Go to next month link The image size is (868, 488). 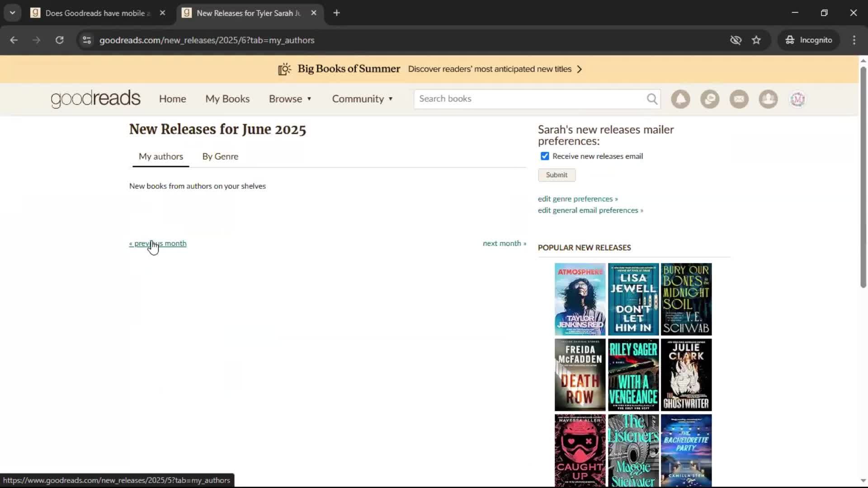505,244
